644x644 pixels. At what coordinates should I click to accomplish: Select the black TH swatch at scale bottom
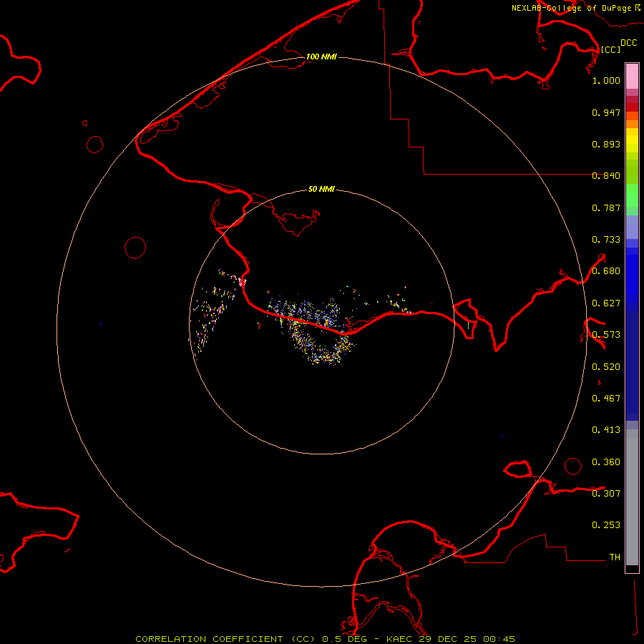click(x=632, y=569)
